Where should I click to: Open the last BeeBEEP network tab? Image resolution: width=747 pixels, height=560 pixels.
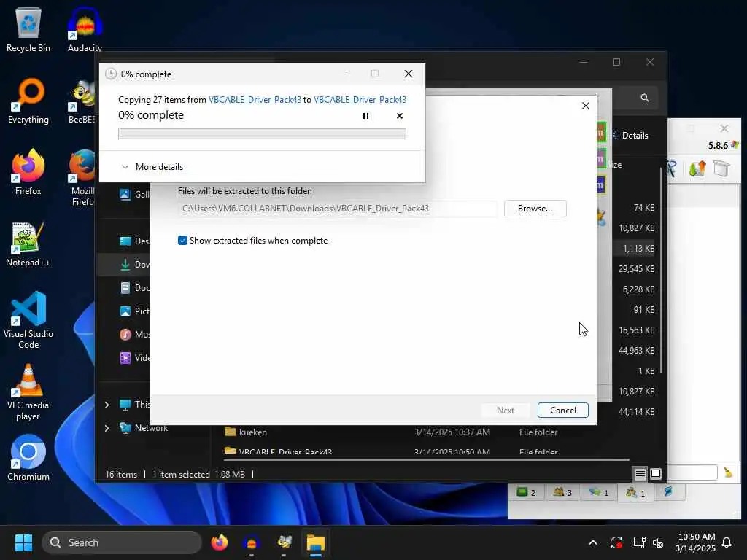(668, 492)
